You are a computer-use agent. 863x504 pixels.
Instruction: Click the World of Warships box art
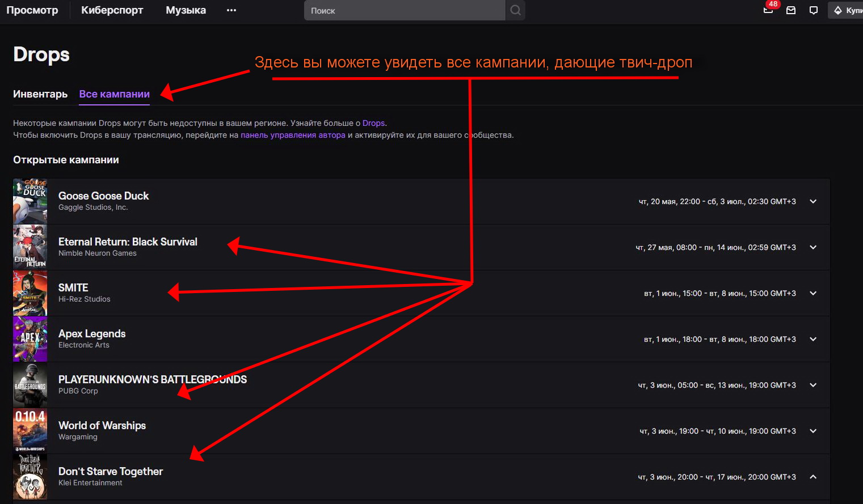click(x=30, y=431)
